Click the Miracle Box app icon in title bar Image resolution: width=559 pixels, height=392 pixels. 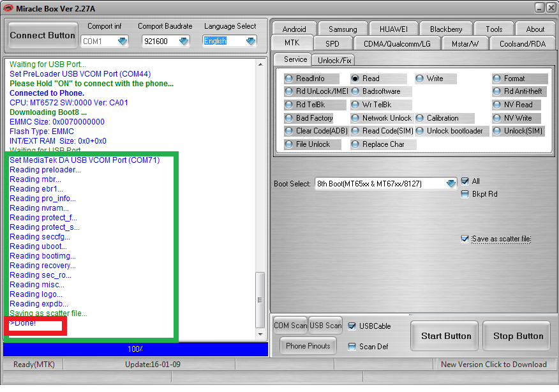coord(8,8)
